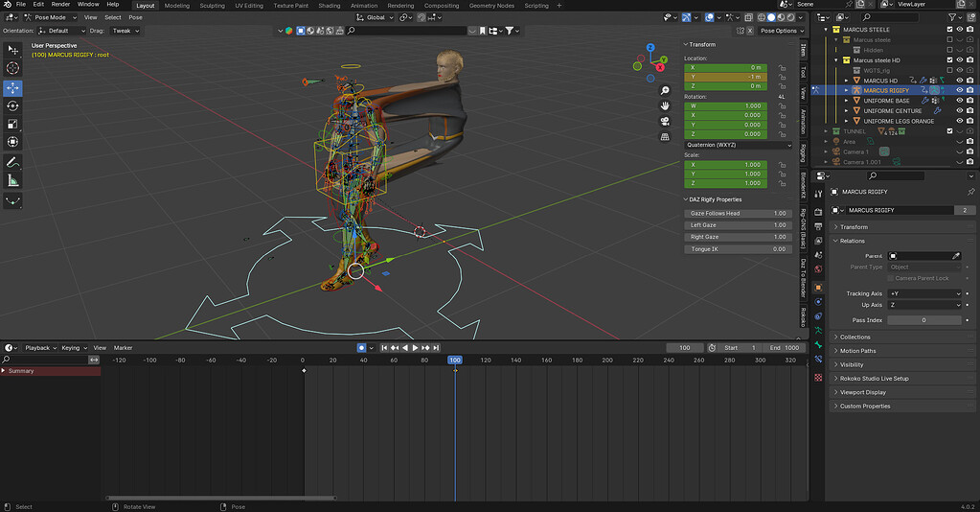Open the Texture properties tab

point(818,378)
